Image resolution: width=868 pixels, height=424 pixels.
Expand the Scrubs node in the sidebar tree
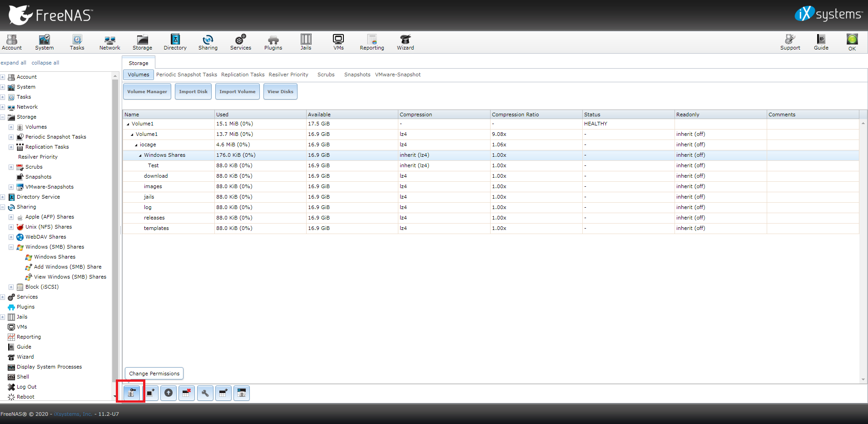tap(11, 167)
